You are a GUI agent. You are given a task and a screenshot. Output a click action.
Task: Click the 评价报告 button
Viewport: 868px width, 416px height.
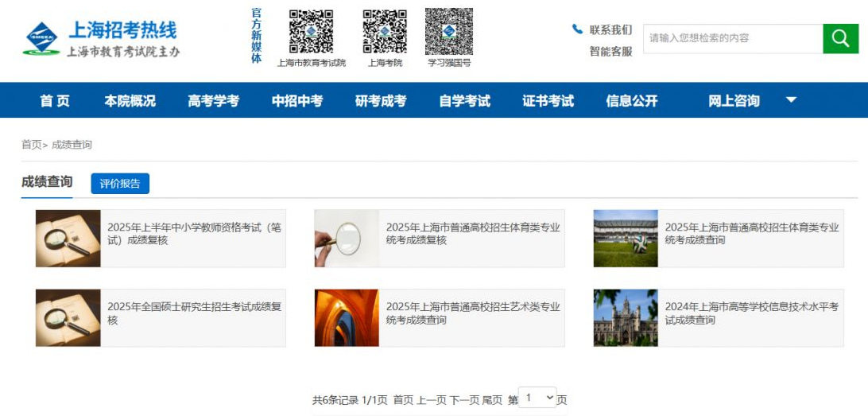coord(120,184)
